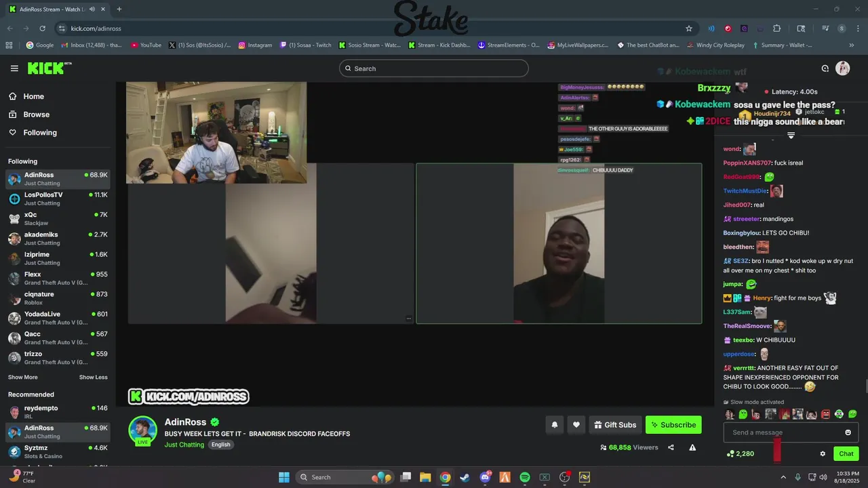
Task: Click the notification bell for AdinRoss
Action: coord(554,425)
